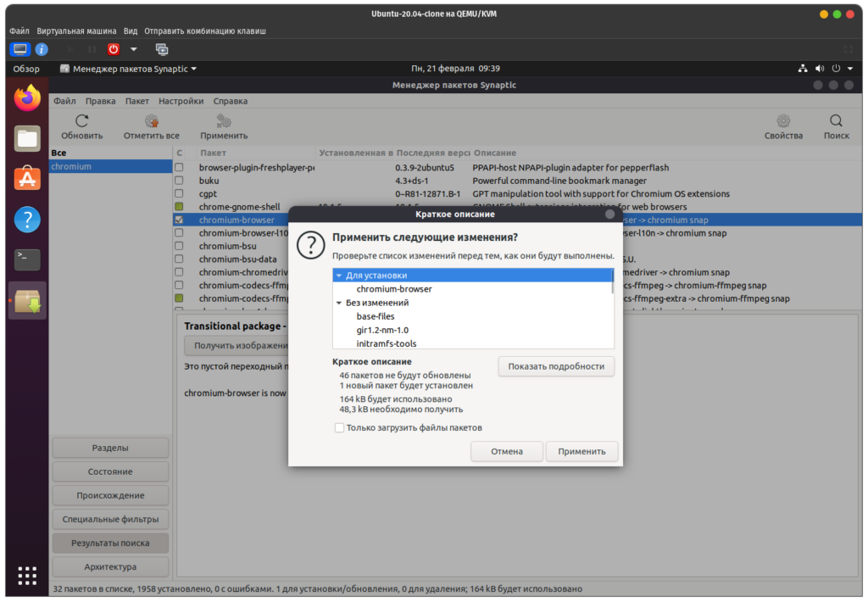Collapse the 'Без изменений' tree section
The width and height of the screenshot is (868, 602).
pos(339,303)
